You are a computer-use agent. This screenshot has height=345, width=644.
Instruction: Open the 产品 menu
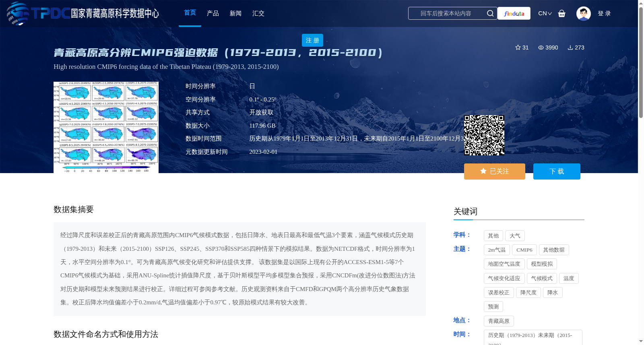tap(213, 13)
